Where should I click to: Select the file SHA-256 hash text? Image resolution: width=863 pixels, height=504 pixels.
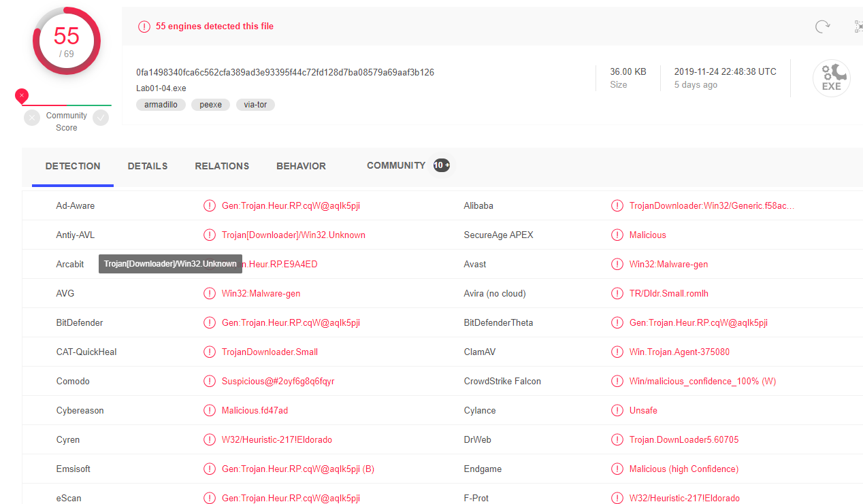tap(285, 72)
